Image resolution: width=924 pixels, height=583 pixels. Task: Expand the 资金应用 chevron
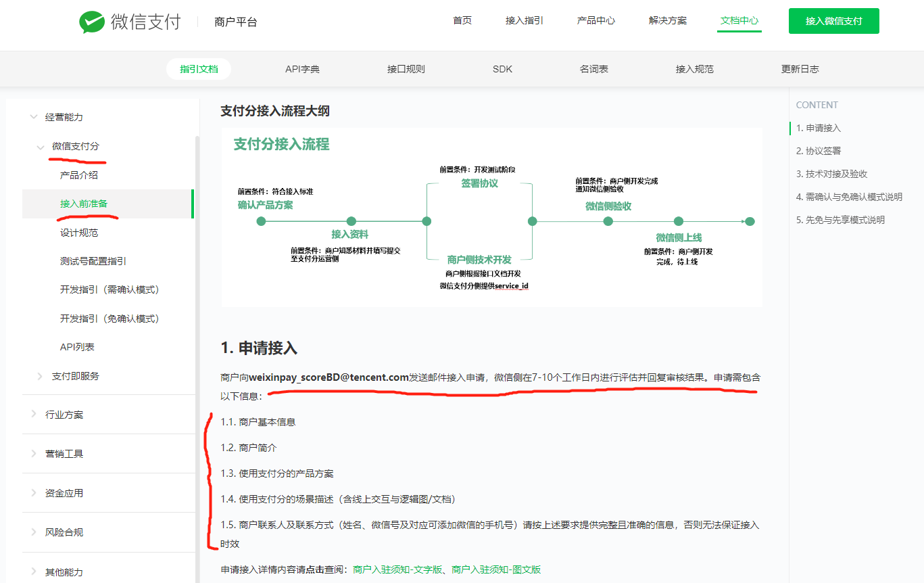click(34, 492)
